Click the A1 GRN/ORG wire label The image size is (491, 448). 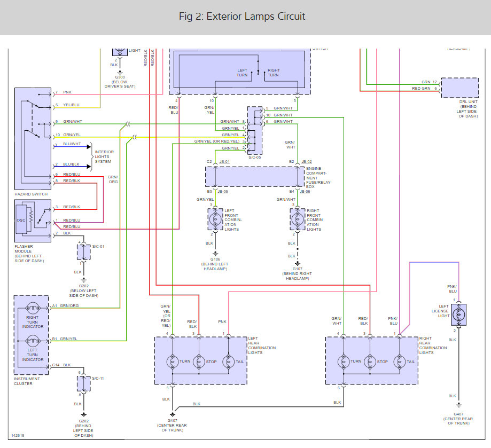coord(65,305)
